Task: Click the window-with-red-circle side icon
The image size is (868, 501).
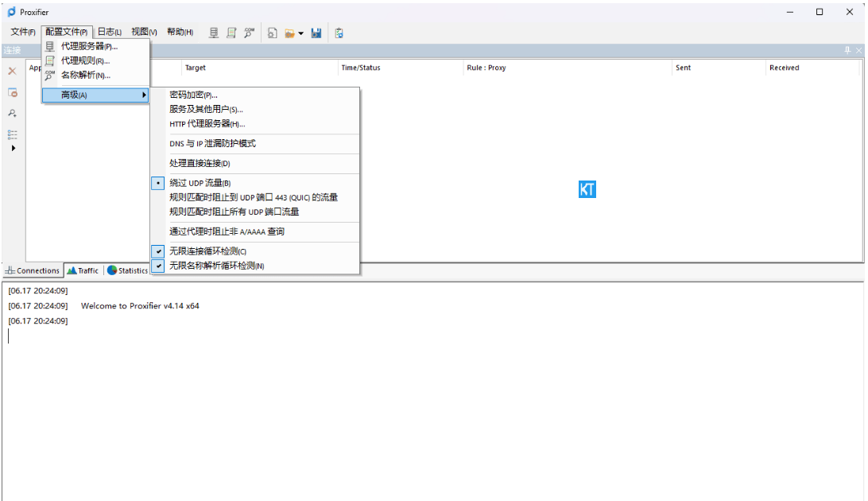Action: pos(12,92)
